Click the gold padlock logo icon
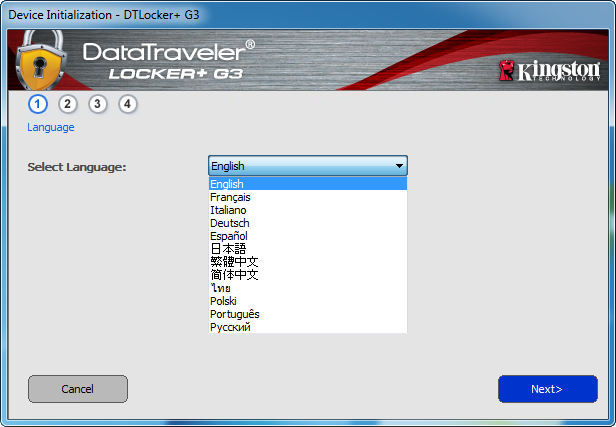Screen dimensions: 616x427 point(40,60)
